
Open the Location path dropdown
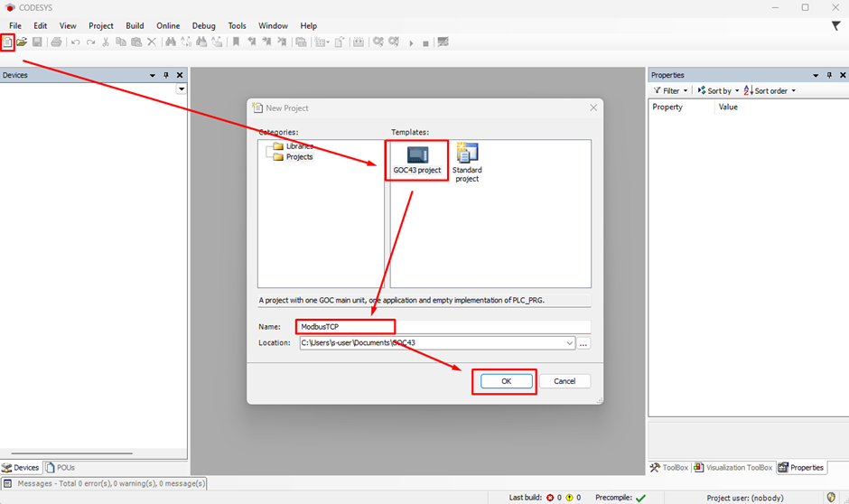pos(569,343)
